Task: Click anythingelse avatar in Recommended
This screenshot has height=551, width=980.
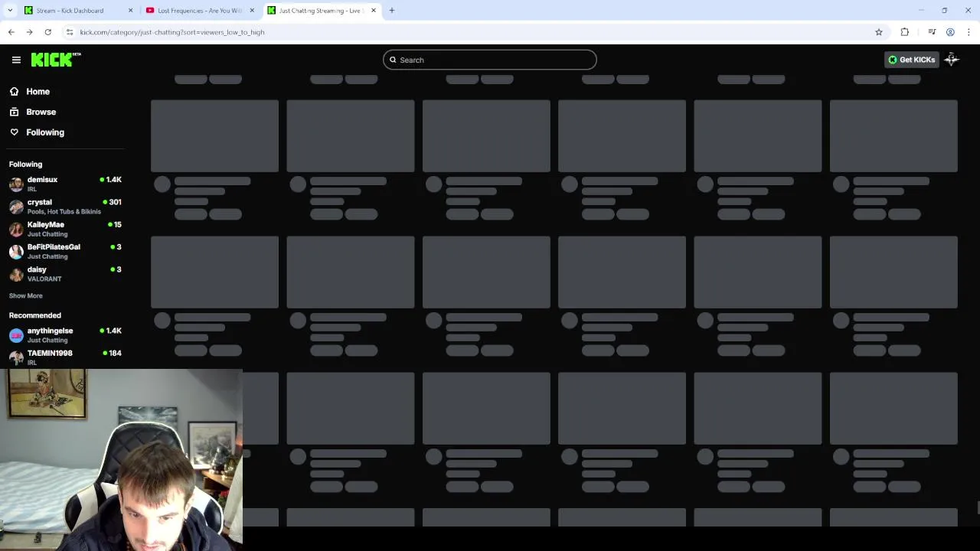Action: [x=16, y=335]
